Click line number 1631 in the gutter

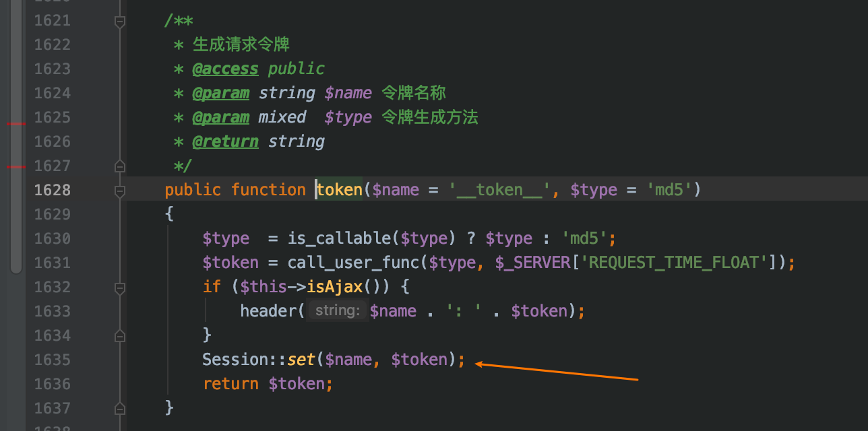click(52, 263)
